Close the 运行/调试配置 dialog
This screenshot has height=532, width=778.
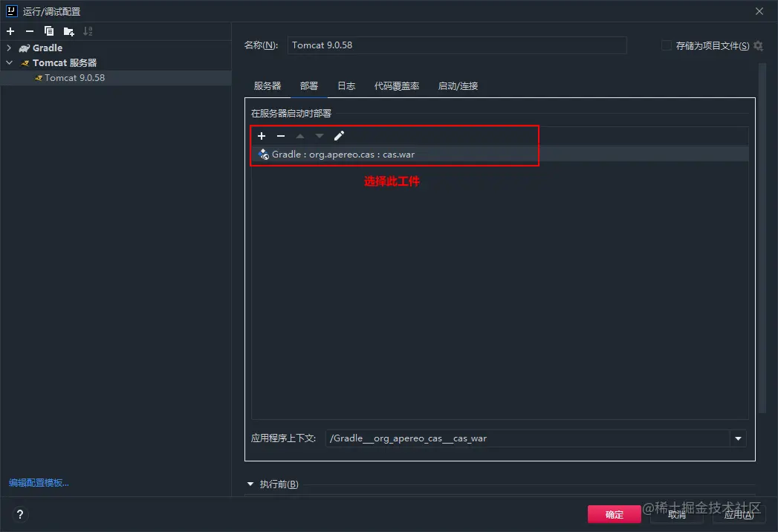tap(759, 11)
